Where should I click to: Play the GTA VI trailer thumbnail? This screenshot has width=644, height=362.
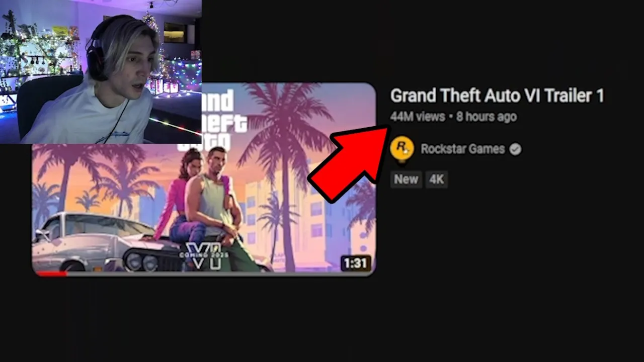[x=204, y=179]
